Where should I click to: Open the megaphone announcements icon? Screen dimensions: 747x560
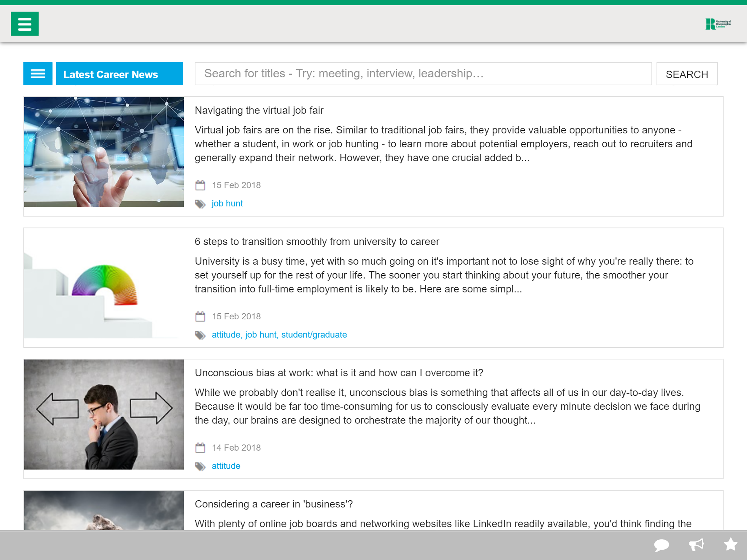696,544
